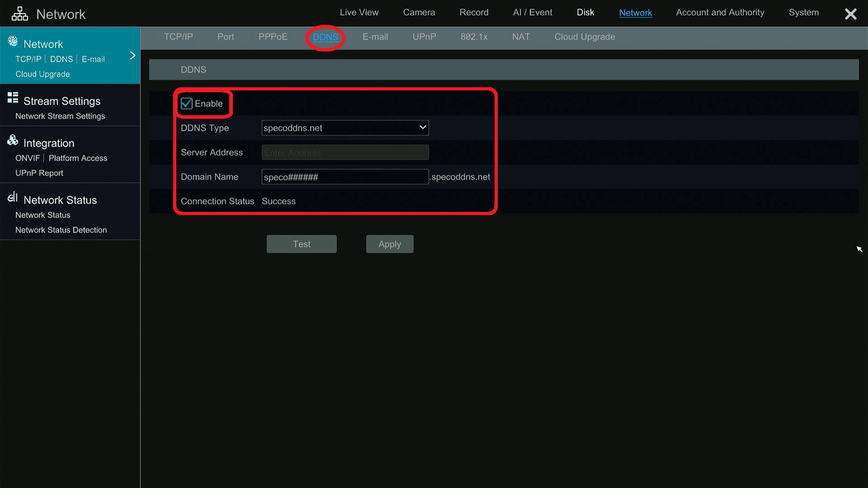Apply the DDNS settings

coord(389,244)
